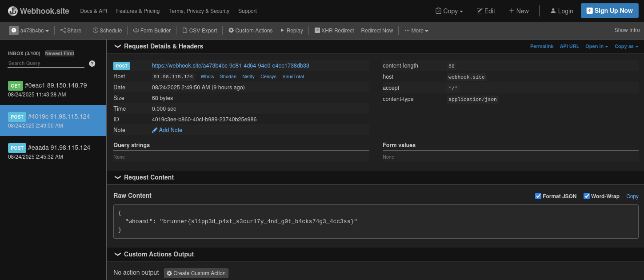The width and height of the screenshot is (644, 280).
Task: Type in the Search Query field
Action: point(46,64)
